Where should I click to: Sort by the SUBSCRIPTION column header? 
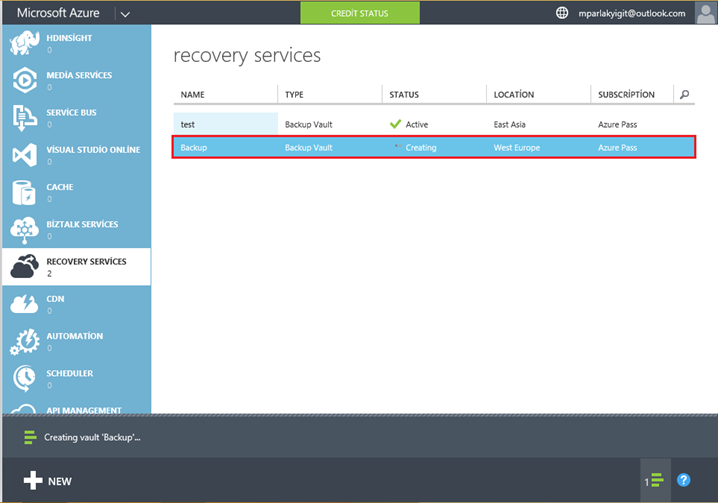[x=626, y=94]
